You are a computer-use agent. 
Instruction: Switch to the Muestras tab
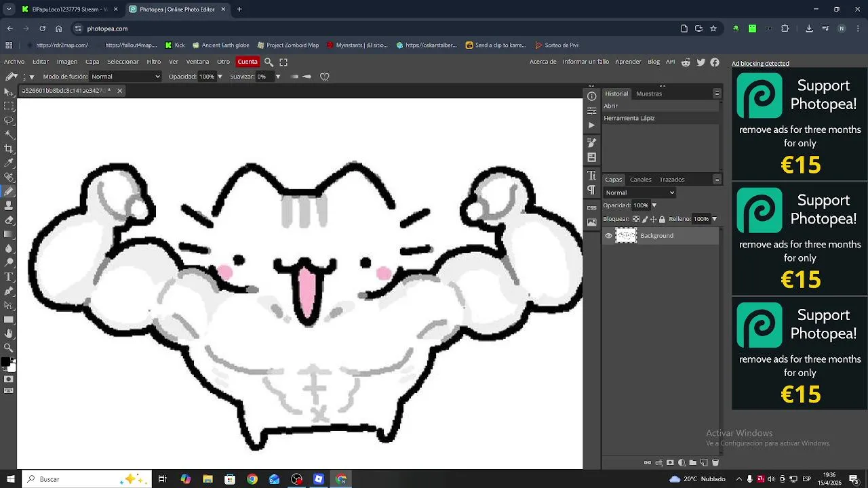click(649, 94)
